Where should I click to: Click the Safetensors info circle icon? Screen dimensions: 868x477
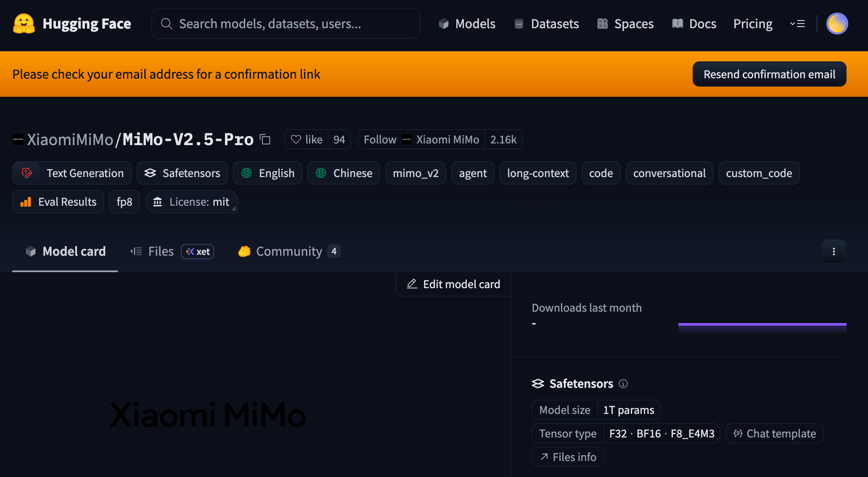coord(623,384)
